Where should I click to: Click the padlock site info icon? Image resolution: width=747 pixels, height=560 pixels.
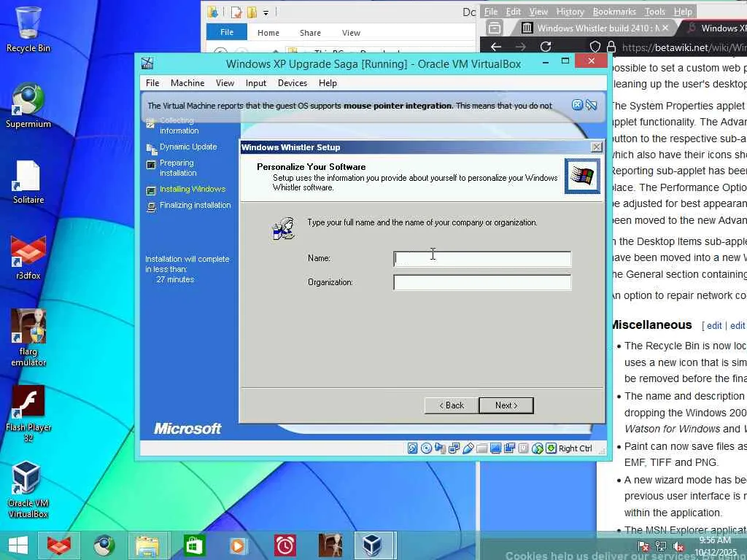(611, 47)
